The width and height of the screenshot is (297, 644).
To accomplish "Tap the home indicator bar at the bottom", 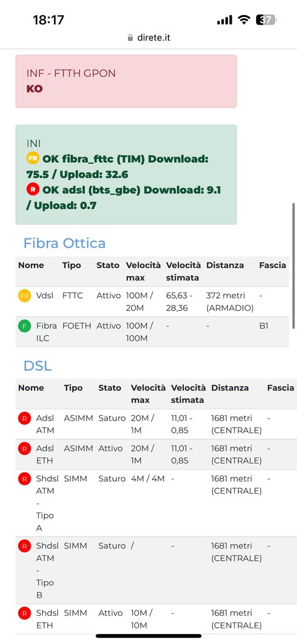I will pyautogui.click(x=148, y=636).
